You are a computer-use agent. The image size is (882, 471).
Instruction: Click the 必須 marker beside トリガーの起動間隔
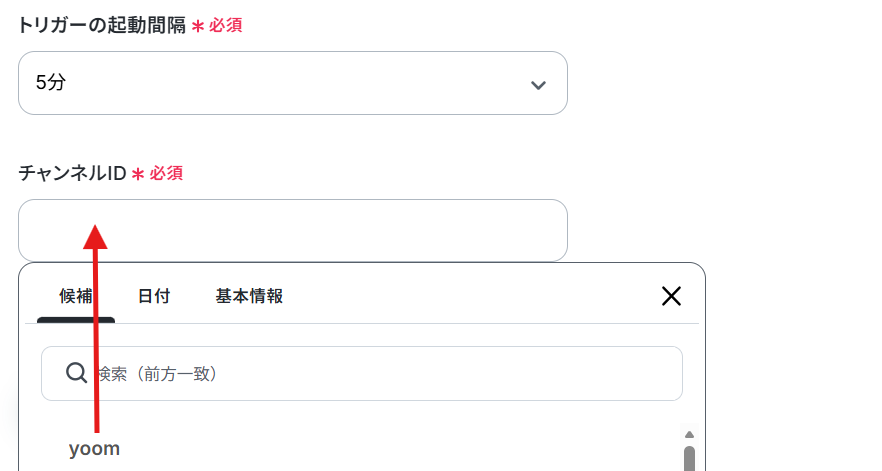(x=225, y=25)
